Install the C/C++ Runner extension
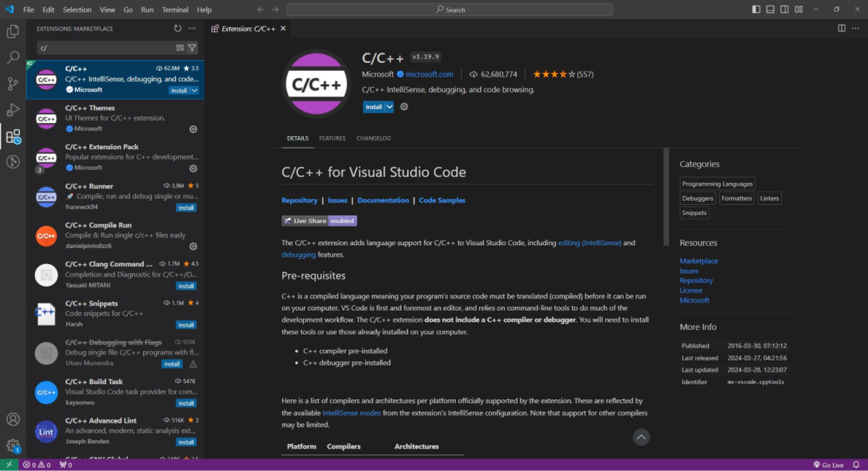 pyautogui.click(x=186, y=207)
